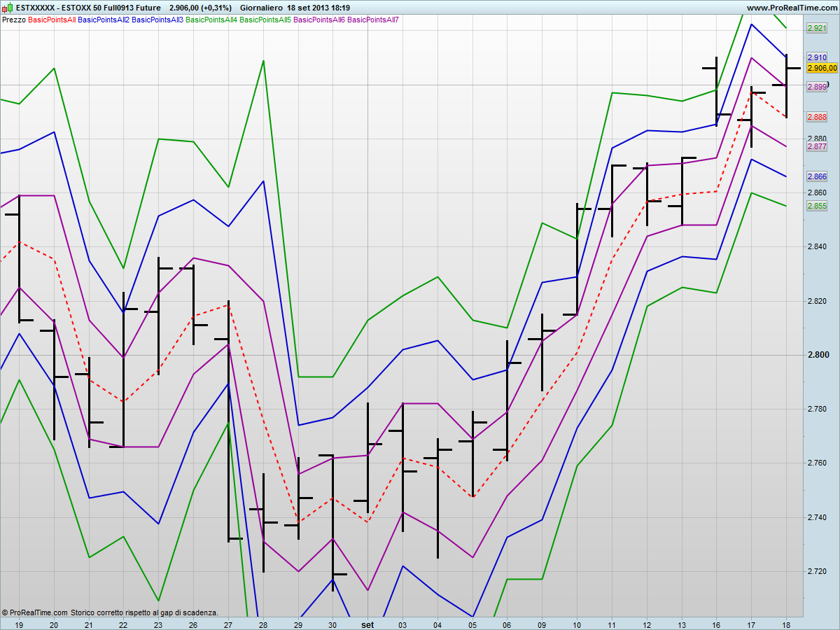Click the 2.720 price axis label
The width and height of the screenshot is (840, 630).
click(x=818, y=571)
